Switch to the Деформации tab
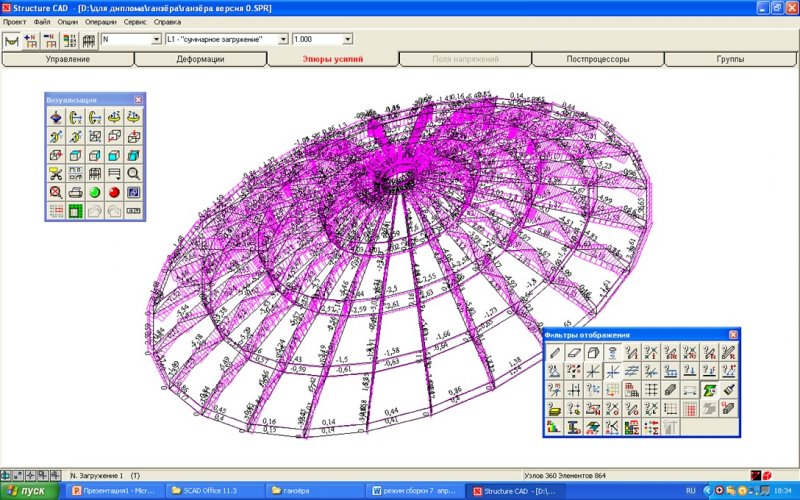The height and width of the screenshot is (500, 800). pyautogui.click(x=200, y=59)
